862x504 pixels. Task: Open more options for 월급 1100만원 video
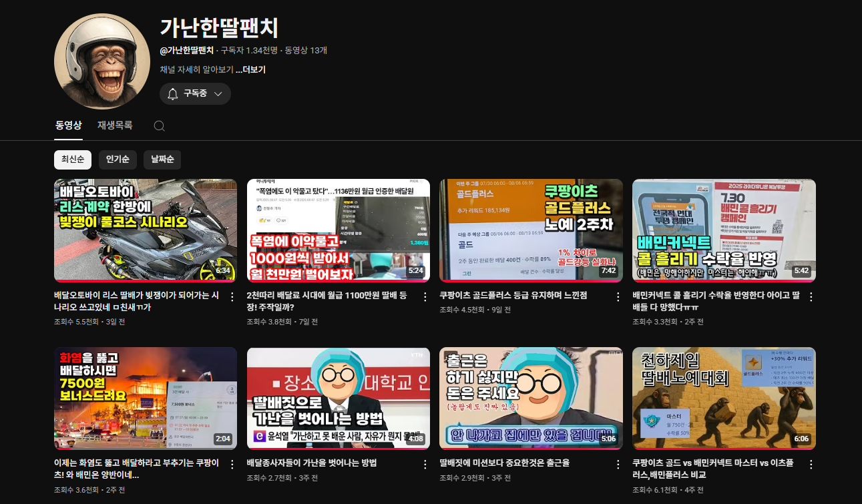point(425,296)
